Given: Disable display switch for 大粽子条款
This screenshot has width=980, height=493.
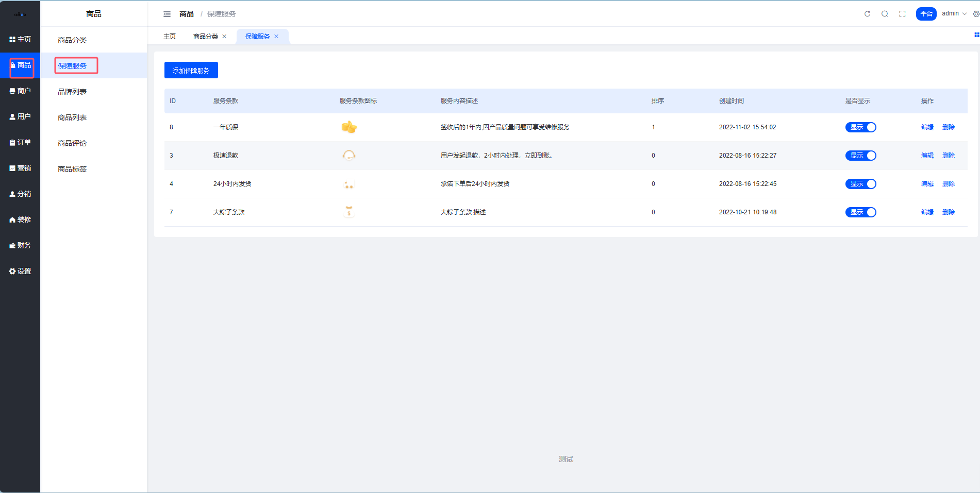Looking at the screenshot, I should pos(860,212).
